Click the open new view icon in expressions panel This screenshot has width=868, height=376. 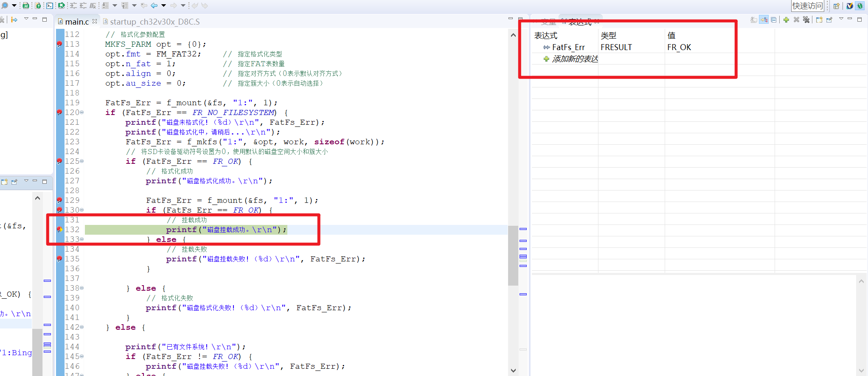(x=819, y=20)
